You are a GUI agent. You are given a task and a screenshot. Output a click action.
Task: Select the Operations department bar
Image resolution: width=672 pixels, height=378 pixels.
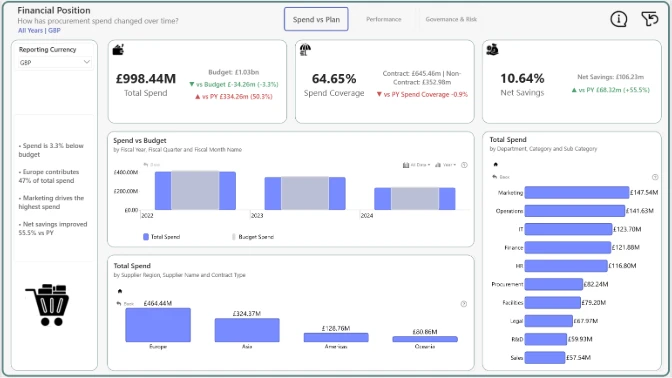coord(575,211)
